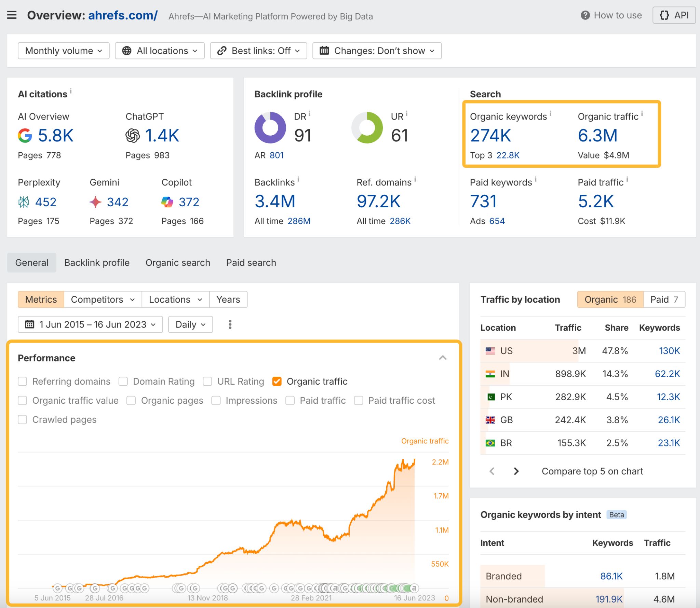Open the How to use help
This screenshot has width=700, height=608.
tap(611, 15)
